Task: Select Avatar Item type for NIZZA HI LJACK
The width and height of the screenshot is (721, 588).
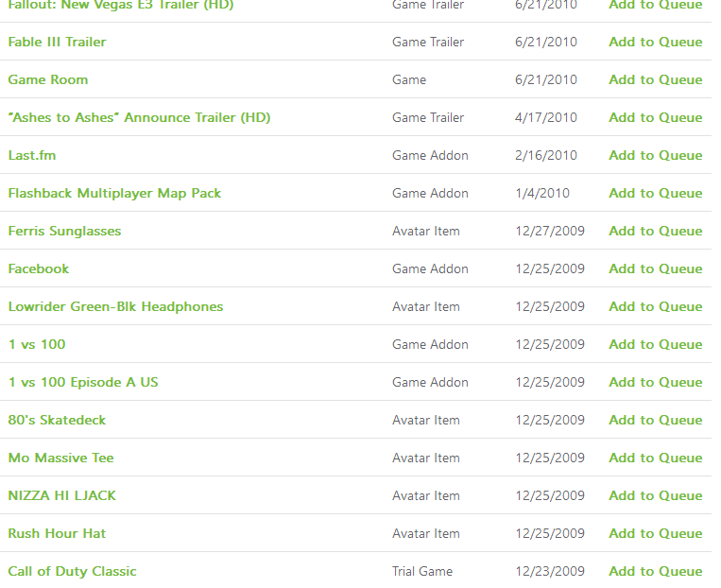Action: [x=426, y=495]
